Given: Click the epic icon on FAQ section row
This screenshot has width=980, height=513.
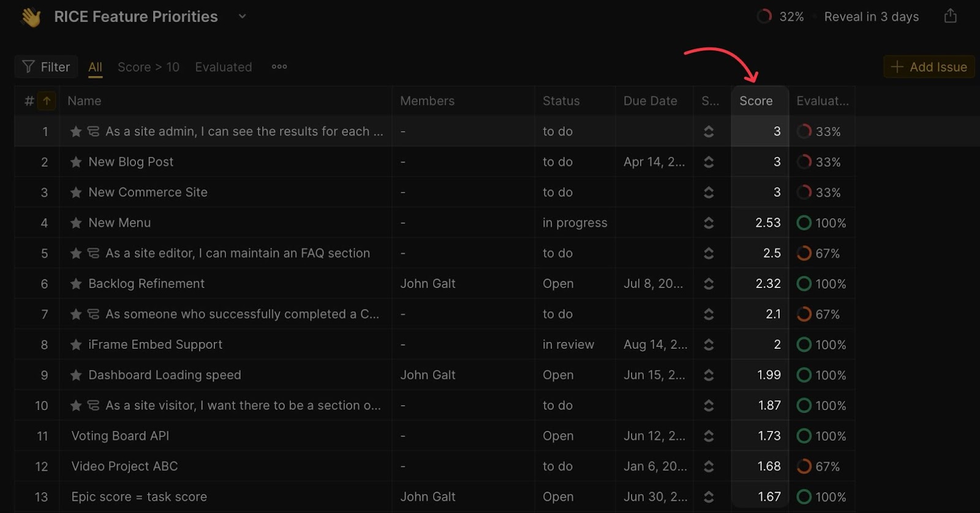Looking at the screenshot, I should click(93, 253).
